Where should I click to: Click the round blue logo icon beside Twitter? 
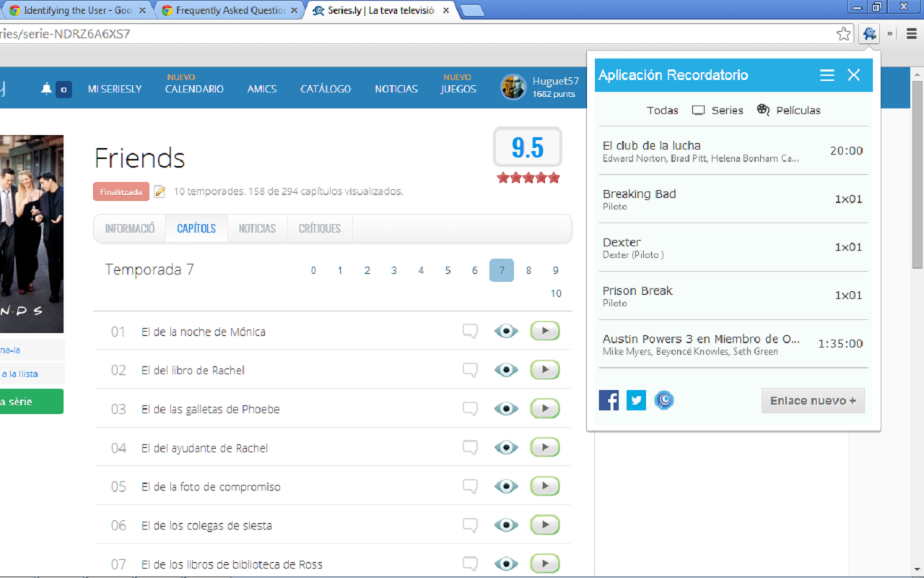click(664, 400)
